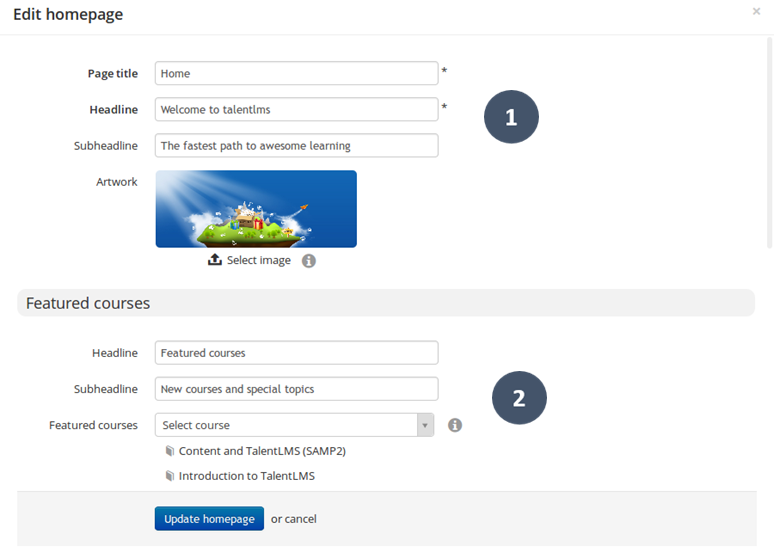Click the course icon before Content and TalentLMS
This screenshot has width=774, height=554.
170,451
